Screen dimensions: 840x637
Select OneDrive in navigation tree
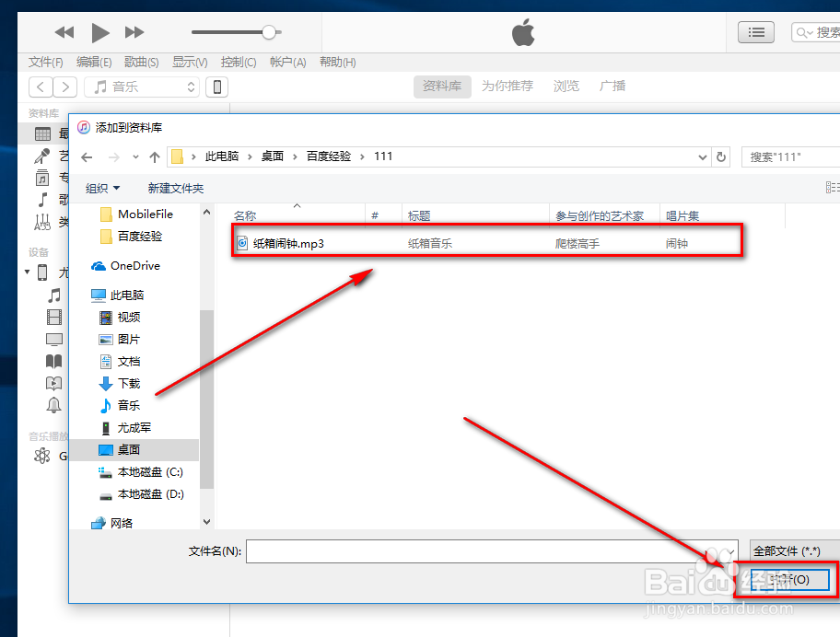(126, 265)
